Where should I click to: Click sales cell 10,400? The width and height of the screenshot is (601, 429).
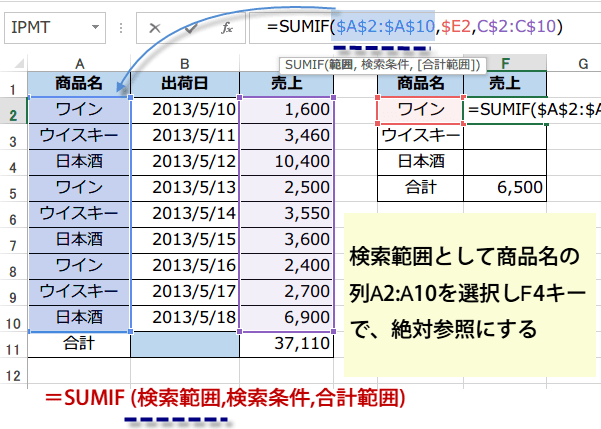point(286,162)
